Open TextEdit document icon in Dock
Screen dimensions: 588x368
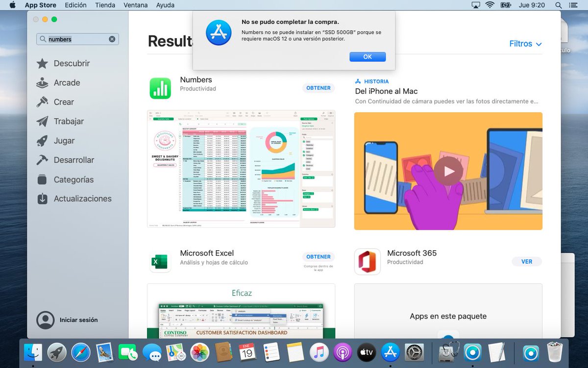coord(496,352)
